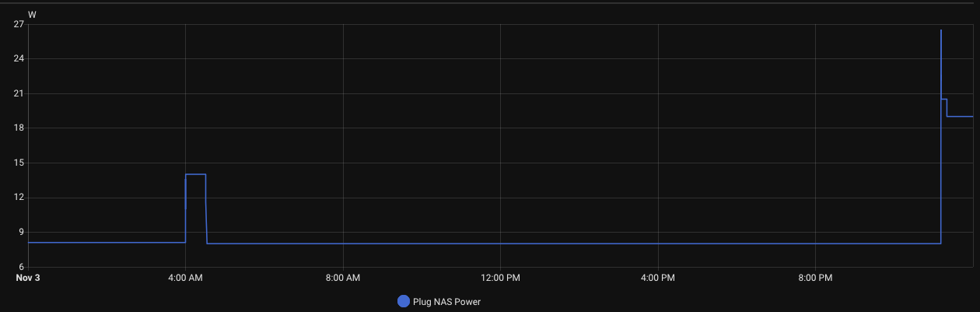Click the 24 tick on the y-axis

coord(19,58)
